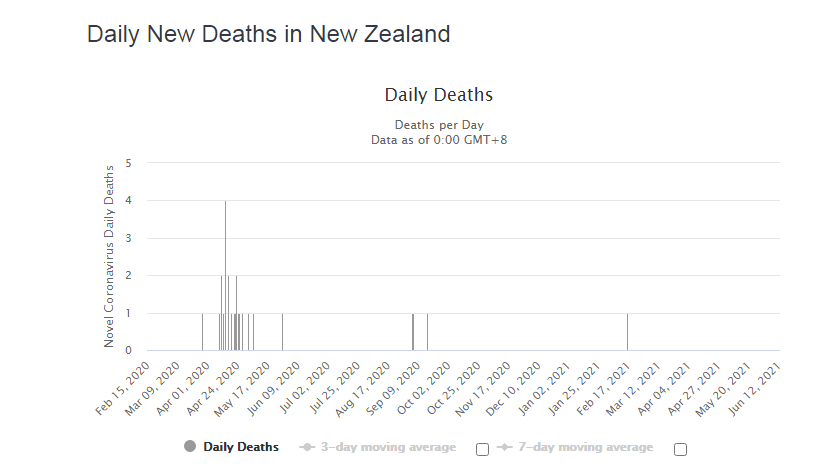Select the lone bar near Feb 17, 2021

click(627, 332)
